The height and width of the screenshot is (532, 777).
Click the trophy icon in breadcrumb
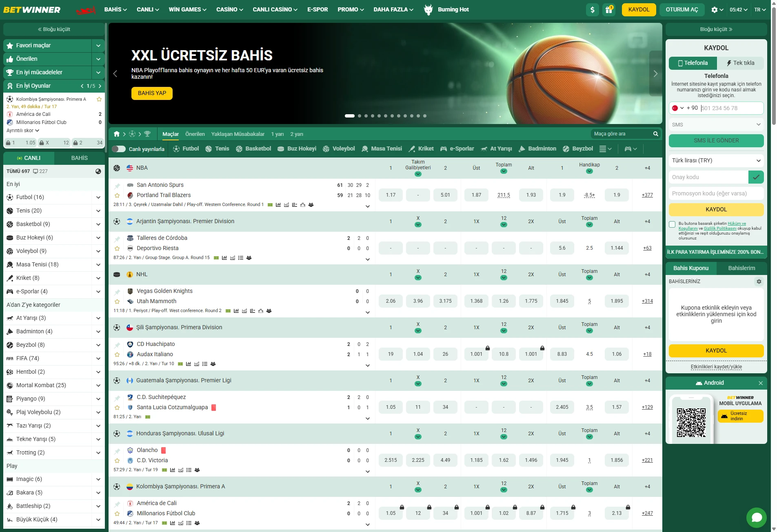(147, 134)
